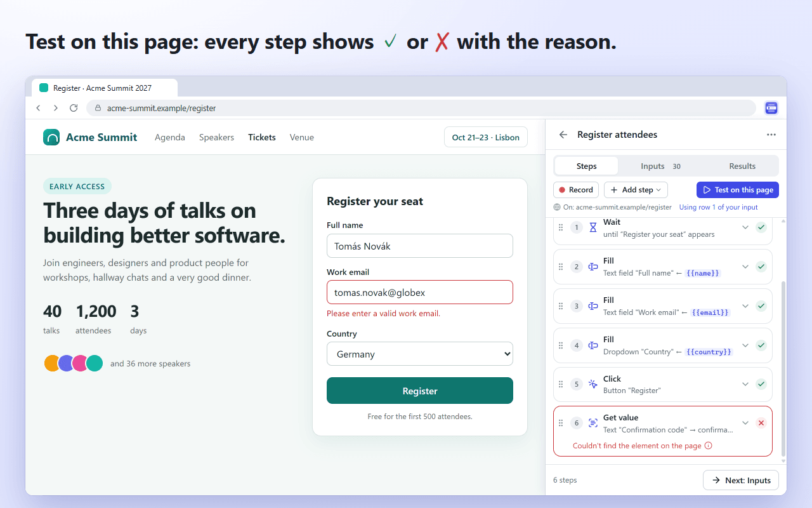Expand step 1 Wait with its chevron

pos(745,227)
